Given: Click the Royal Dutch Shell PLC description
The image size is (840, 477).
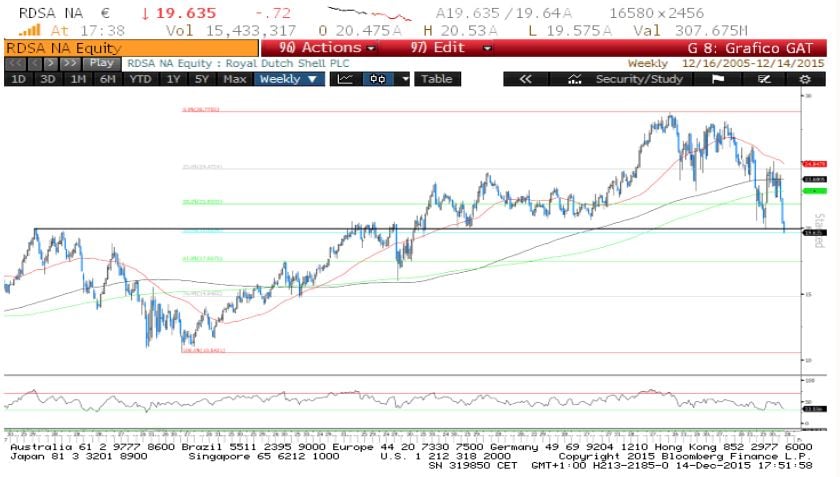Looking at the screenshot, I should coord(287,64).
